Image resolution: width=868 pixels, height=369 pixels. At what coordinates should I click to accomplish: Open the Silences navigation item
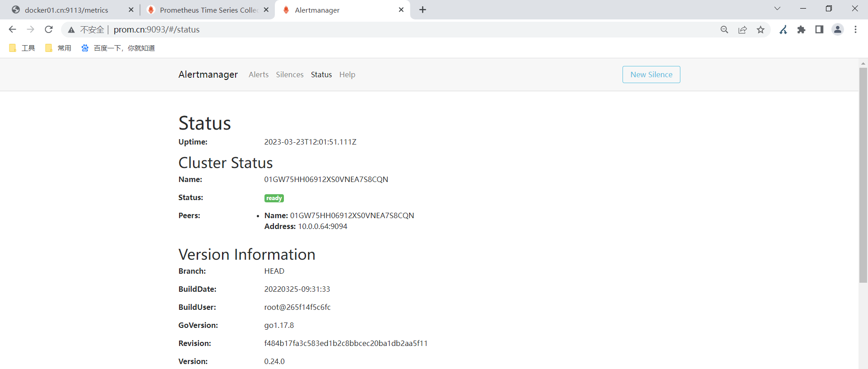pyautogui.click(x=290, y=75)
